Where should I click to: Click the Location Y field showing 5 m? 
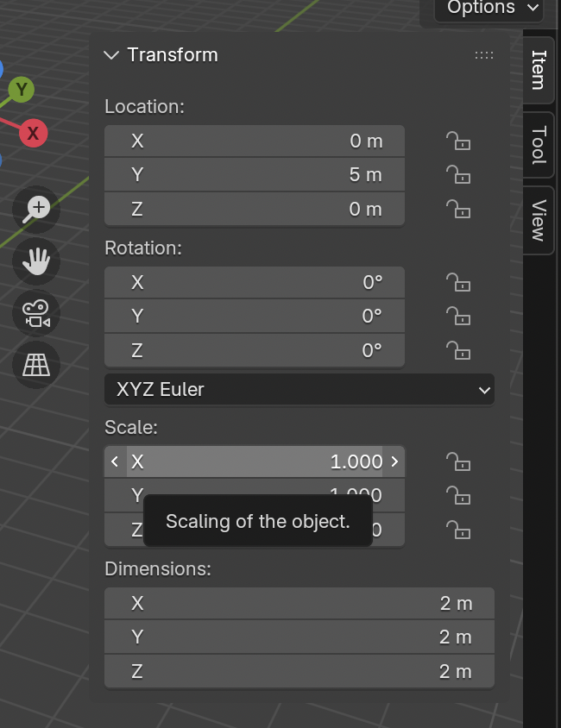pyautogui.click(x=255, y=175)
